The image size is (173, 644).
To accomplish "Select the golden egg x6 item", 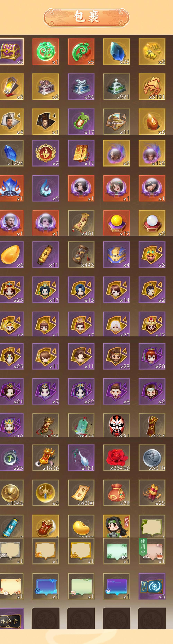I will pyautogui.click(x=12, y=255).
